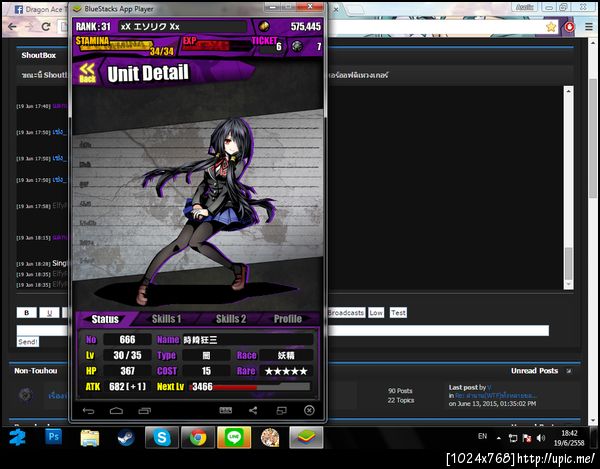
Task: Select the Dragon Ace Chrome tab
Action: 38,10
